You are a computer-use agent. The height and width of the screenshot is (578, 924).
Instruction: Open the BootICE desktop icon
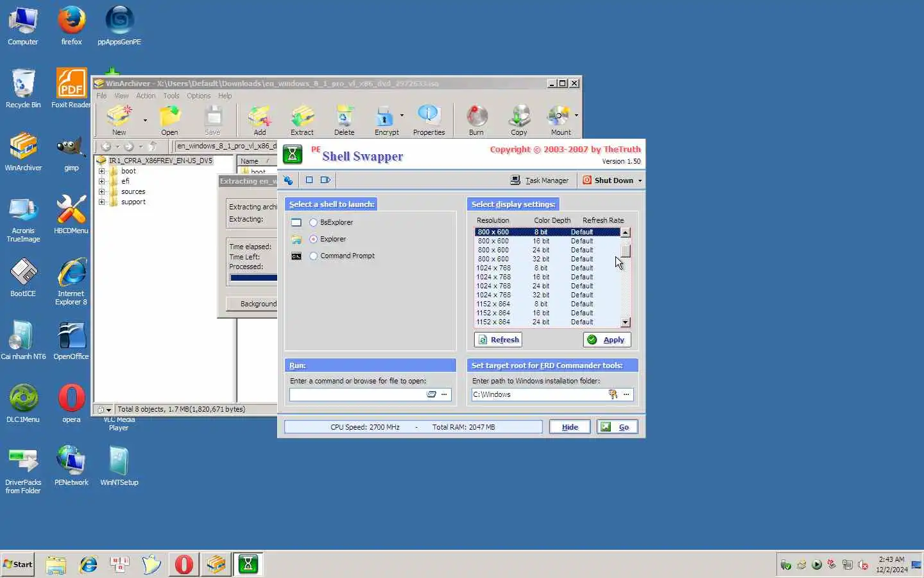pos(23,278)
